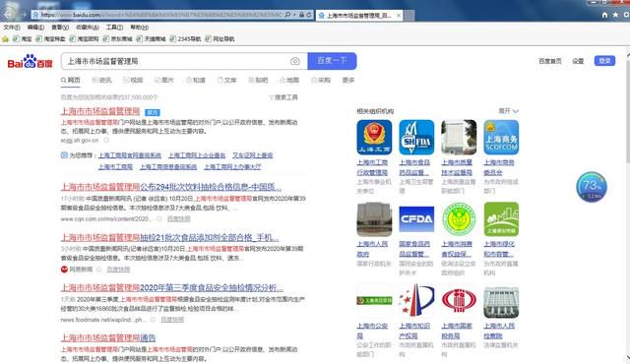The height and width of the screenshot is (364, 630).
Task: Open the 百度首页 link
Action: pyautogui.click(x=550, y=61)
